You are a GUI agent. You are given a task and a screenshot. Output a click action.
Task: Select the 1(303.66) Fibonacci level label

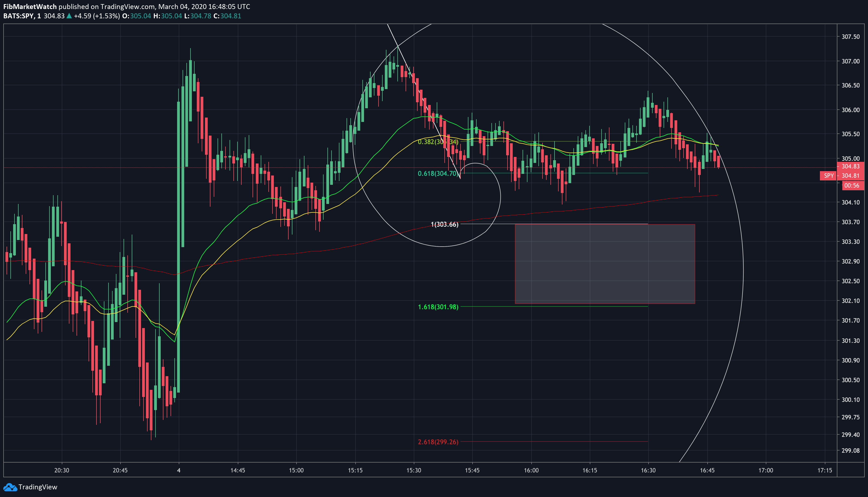pyautogui.click(x=445, y=224)
